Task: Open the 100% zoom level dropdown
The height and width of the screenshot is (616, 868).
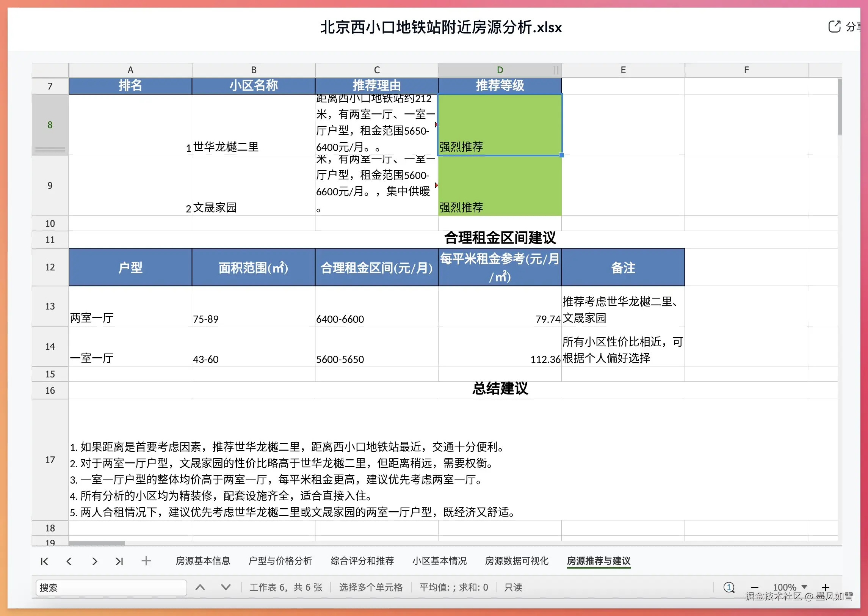Action: pyautogui.click(x=805, y=587)
